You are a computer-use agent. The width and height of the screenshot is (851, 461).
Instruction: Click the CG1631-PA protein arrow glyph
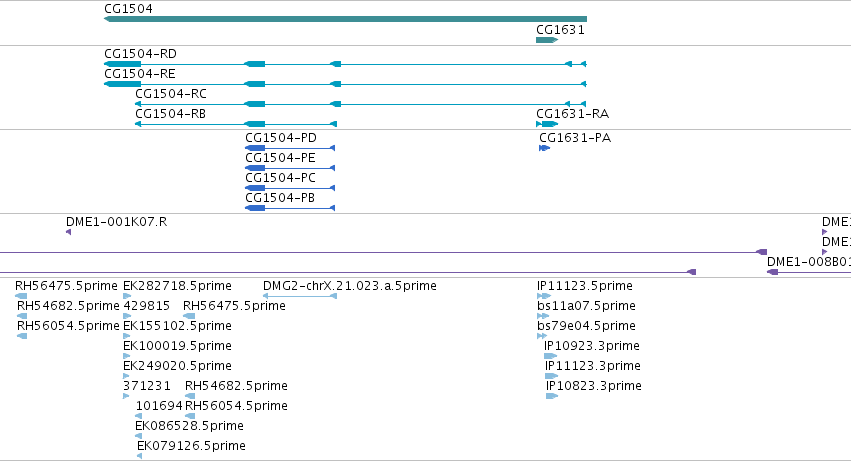tap(544, 148)
